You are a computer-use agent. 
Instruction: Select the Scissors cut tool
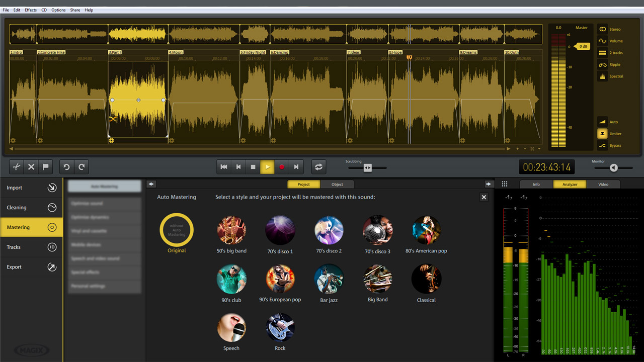pyautogui.click(x=17, y=166)
